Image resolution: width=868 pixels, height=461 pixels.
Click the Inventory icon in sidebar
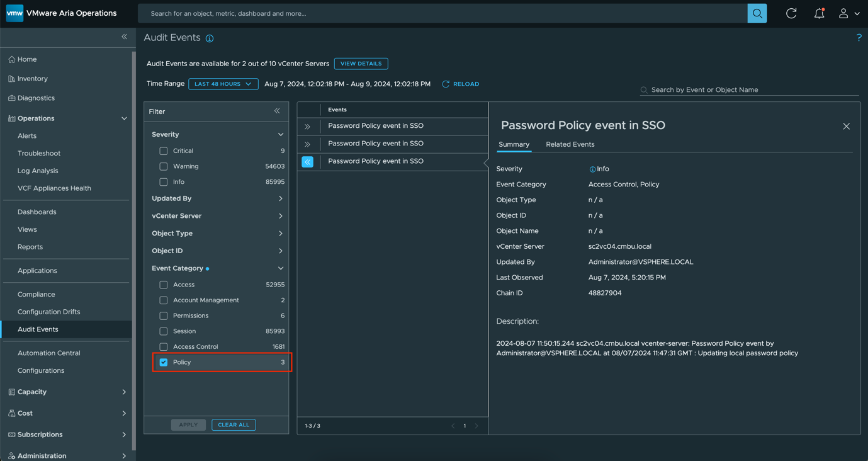tap(11, 79)
